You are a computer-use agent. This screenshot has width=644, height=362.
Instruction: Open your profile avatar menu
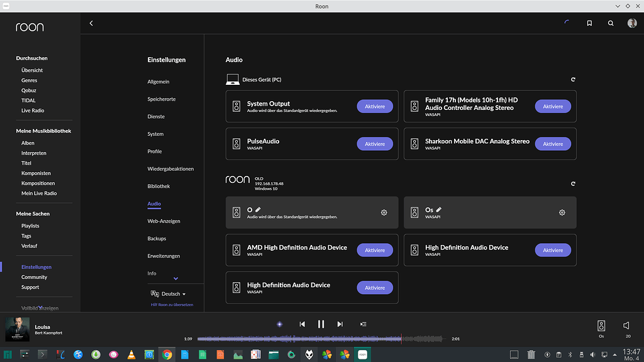[x=631, y=23]
